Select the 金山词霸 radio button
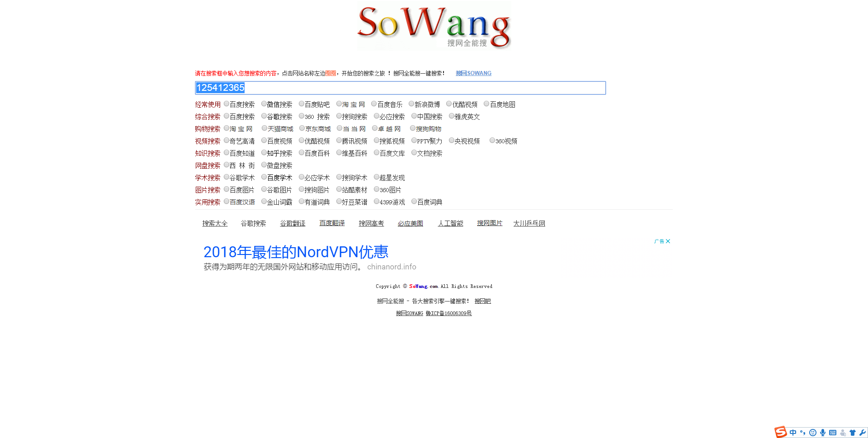The image size is (868, 438). [264, 202]
